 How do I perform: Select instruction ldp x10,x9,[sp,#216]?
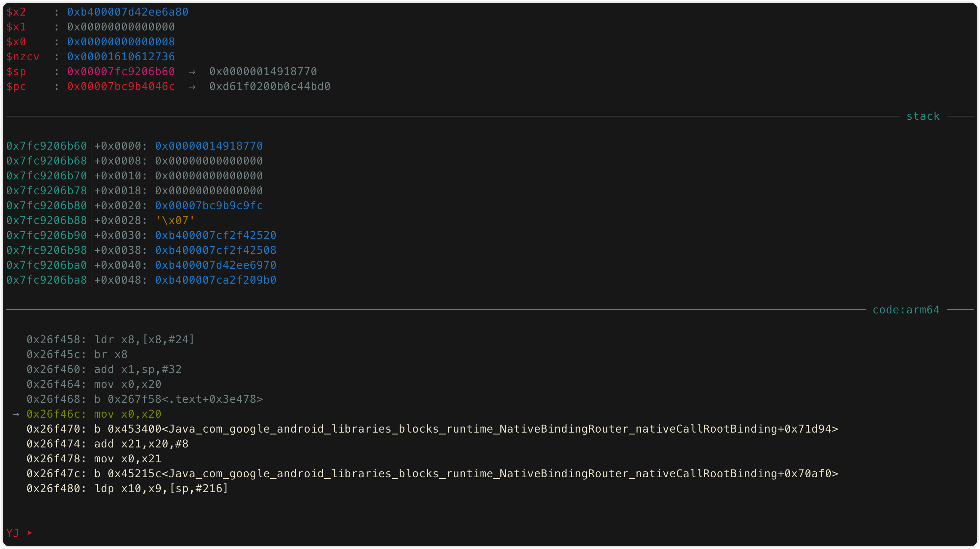(x=161, y=488)
